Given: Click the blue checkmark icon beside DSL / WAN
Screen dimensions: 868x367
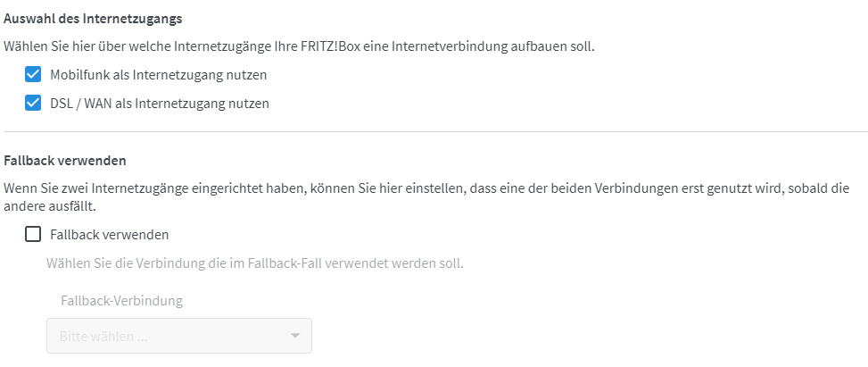Looking at the screenshot, I should click(34, 104).
